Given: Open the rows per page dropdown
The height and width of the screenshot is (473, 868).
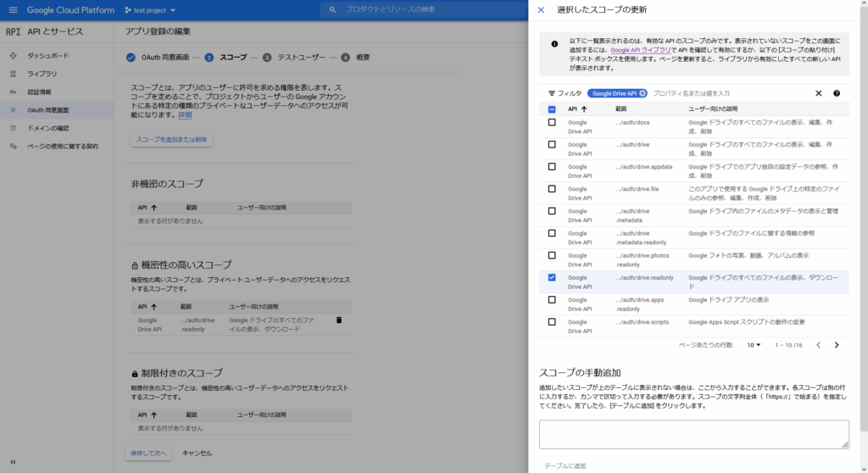Looking at the screenshot, I should [x=754, y=345].
